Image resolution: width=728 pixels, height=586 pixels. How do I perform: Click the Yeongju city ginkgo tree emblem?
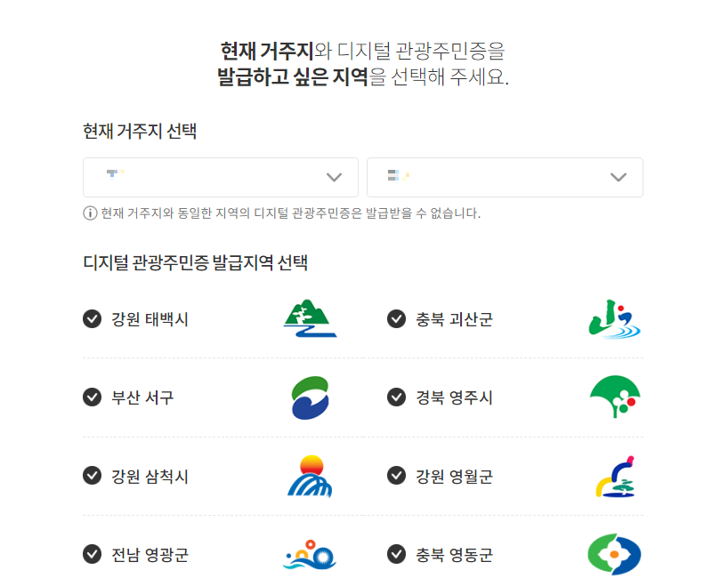click(x=616, y=397)
